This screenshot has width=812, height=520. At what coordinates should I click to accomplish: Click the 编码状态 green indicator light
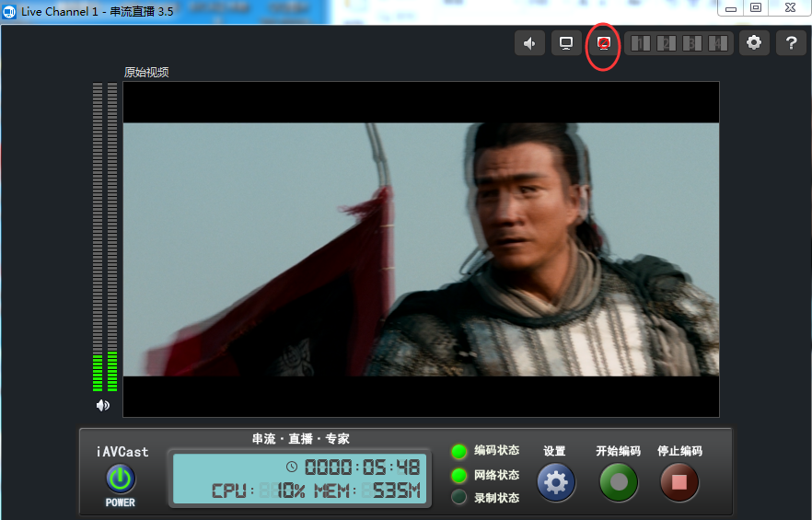click(458, 452)
